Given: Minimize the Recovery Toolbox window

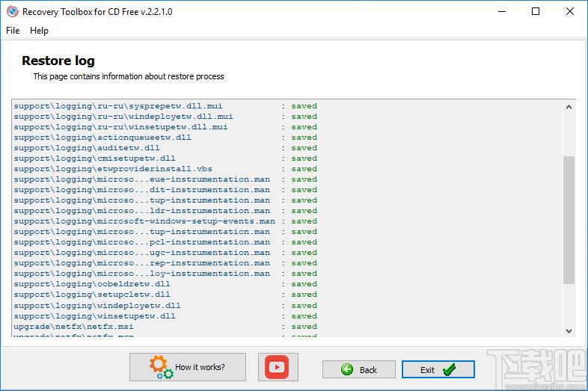Looking at the screenshot, I should (502, 12).
